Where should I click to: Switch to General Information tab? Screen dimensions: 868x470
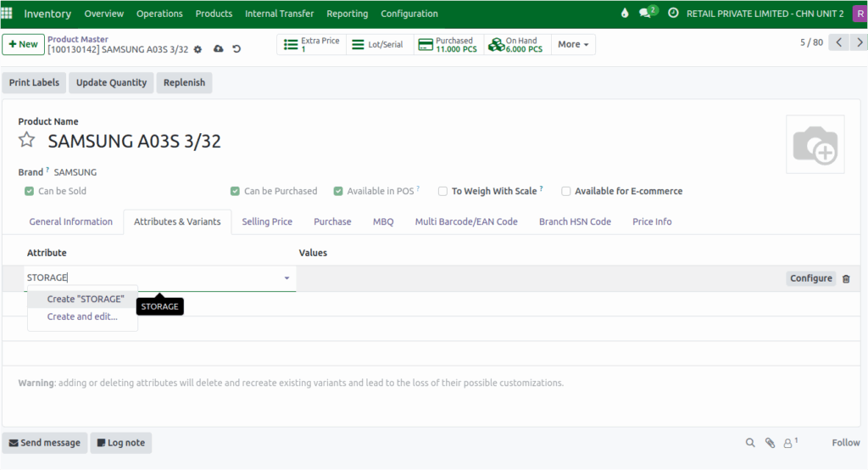pyautogui.click(x=71, y=221)
